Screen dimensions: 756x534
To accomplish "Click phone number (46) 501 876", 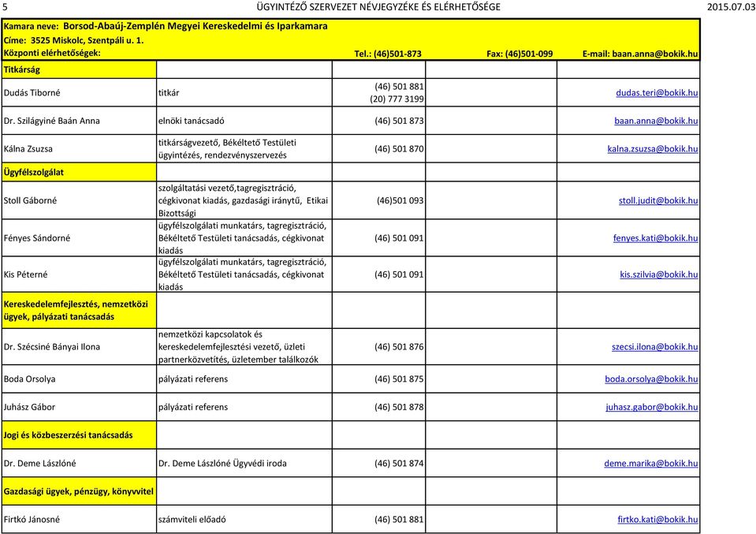I will 399,346.
